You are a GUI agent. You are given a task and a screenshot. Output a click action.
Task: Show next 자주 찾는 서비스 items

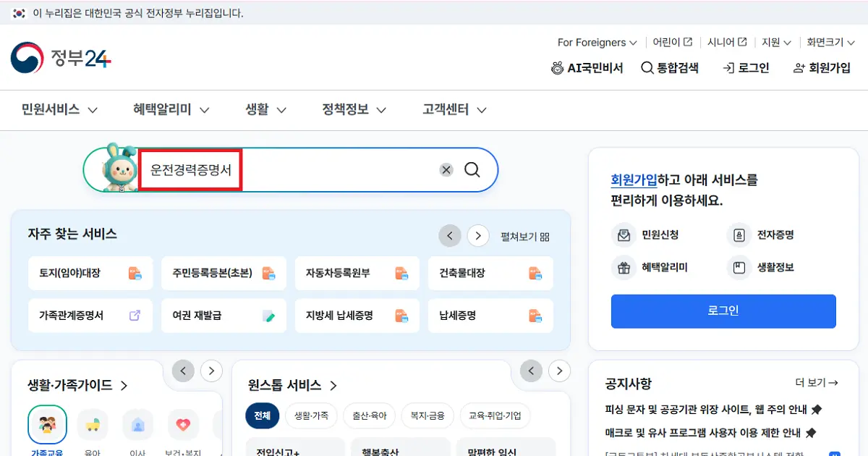(478, 236)
